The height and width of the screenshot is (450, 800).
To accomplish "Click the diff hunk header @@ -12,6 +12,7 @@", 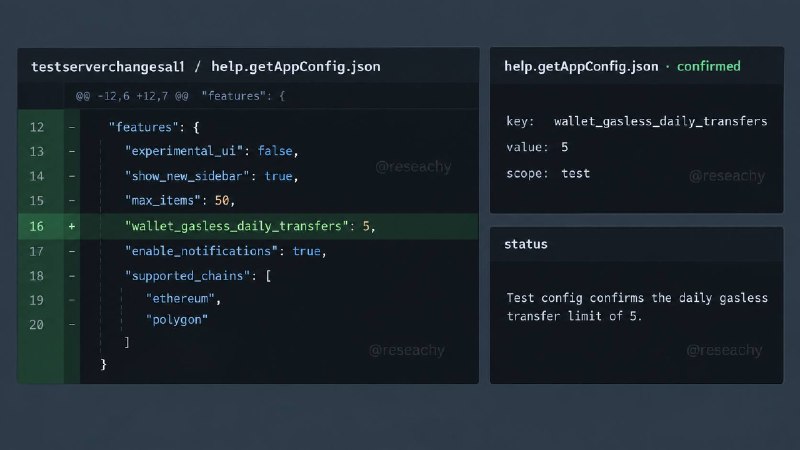I will [x=132, y=96].
